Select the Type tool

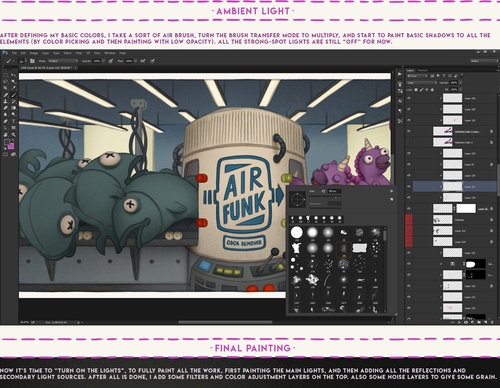[13, 121]
